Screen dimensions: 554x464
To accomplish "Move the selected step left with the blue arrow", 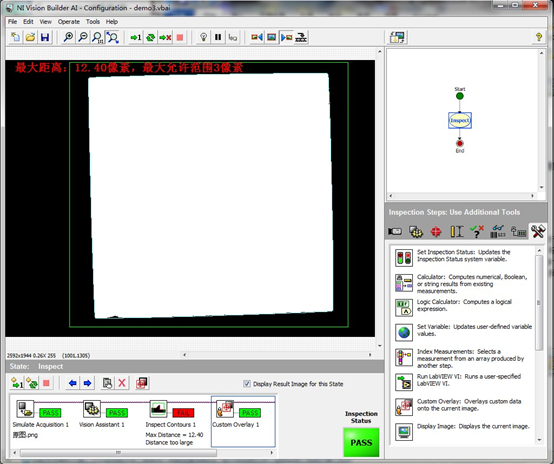I will (x=73, y=383).
